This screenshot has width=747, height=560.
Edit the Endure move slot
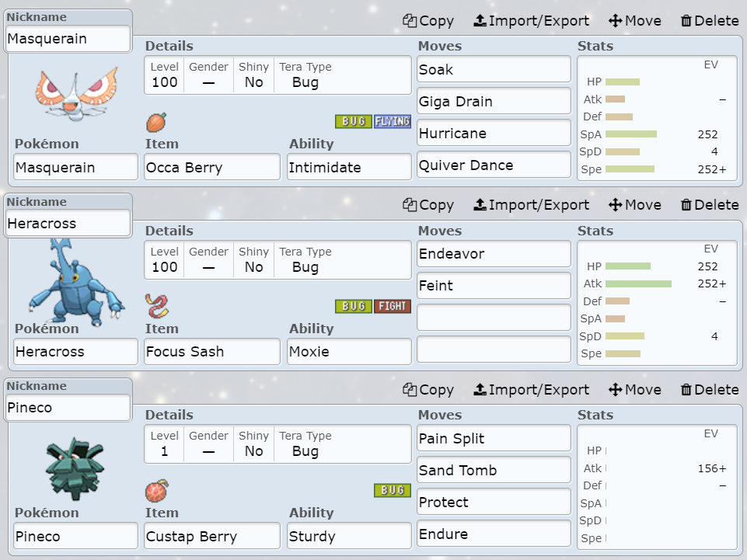pos(494,534)
